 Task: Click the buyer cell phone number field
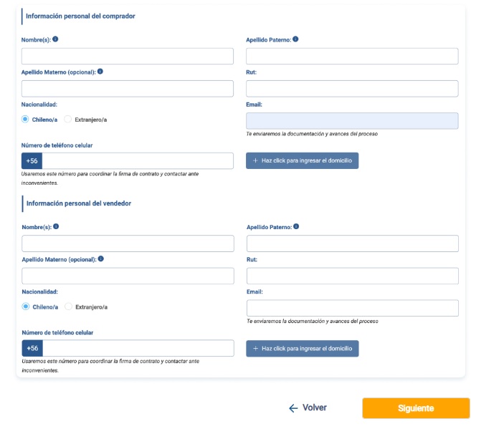point(138,160)
